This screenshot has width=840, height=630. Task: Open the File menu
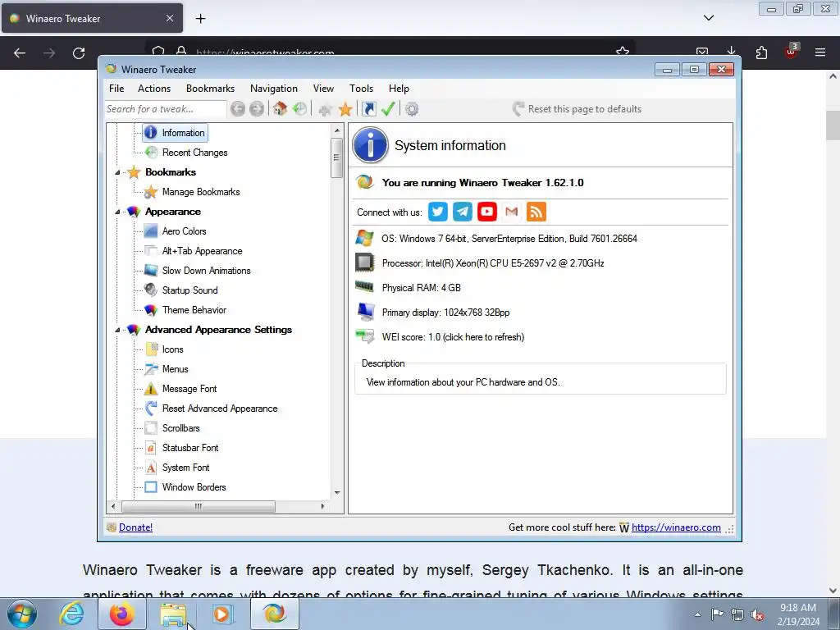pyautogui.click(x=116, y=89)
